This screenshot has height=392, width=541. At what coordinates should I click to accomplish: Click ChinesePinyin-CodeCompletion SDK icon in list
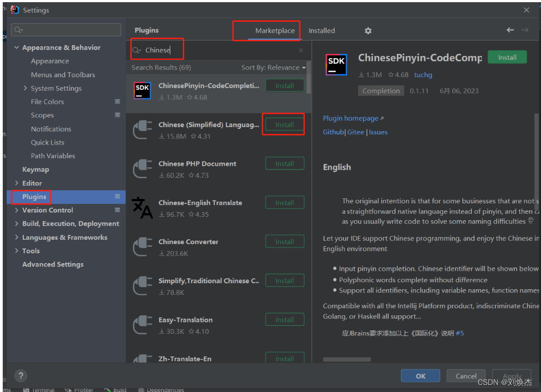(142, 91)
